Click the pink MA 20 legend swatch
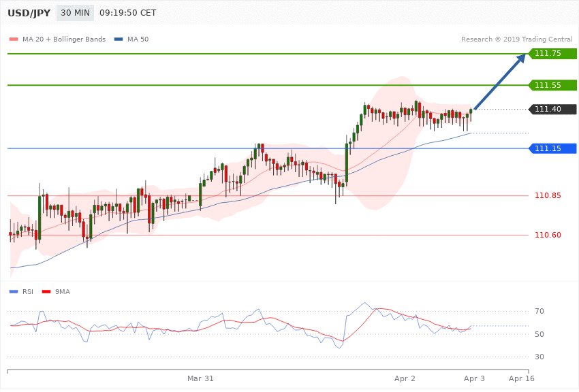 tap(14, 39)
